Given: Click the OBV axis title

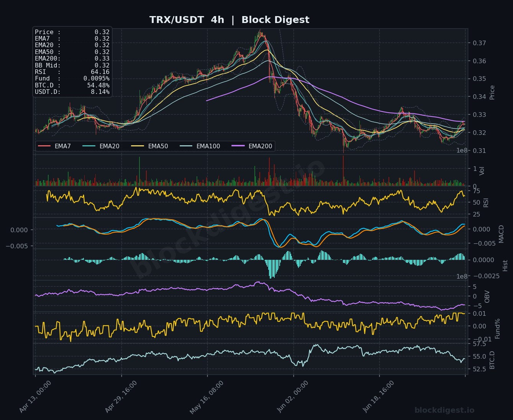Looking at the screenshot, I should click(x=487, y=297).
